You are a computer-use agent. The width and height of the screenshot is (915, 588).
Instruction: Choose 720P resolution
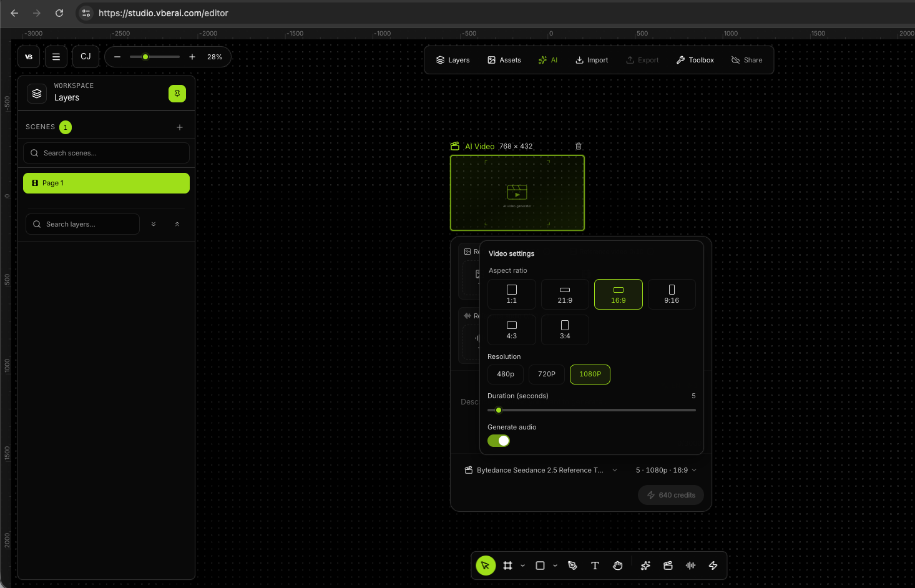[x=547, y=375]
